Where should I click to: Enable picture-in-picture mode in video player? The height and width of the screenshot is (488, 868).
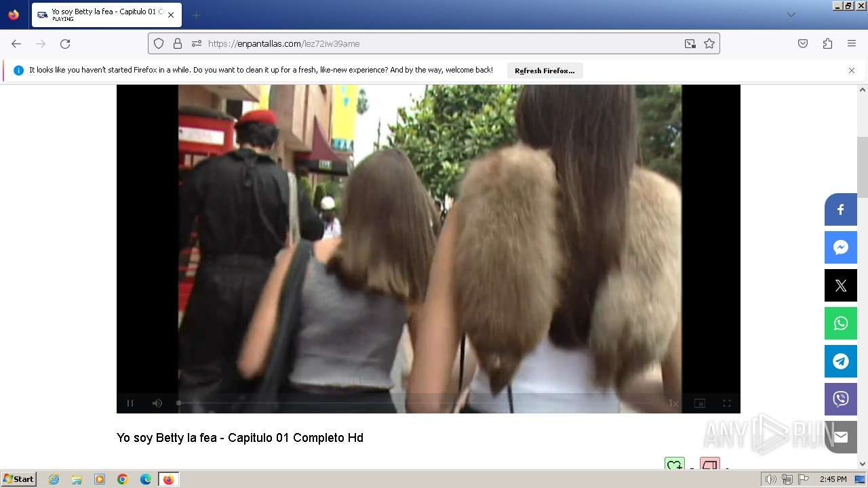(700, 403)
